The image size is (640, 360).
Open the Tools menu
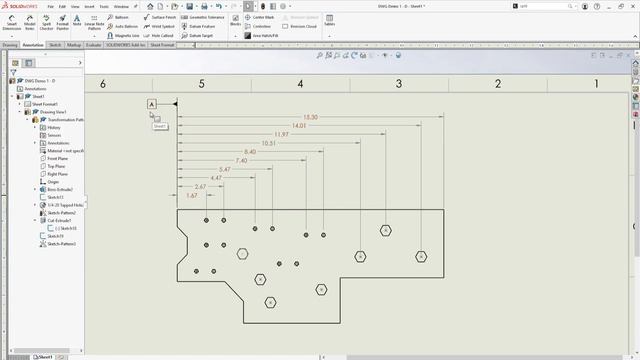click(x=104, y=7)
